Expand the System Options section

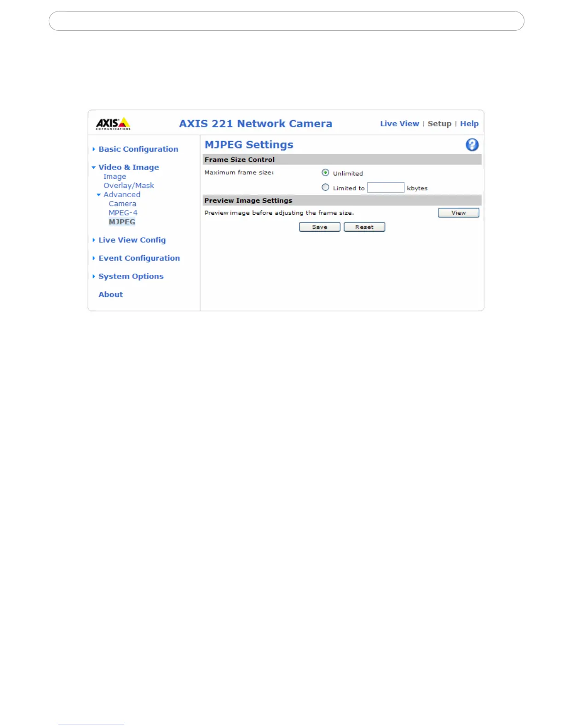pos(131,276)
